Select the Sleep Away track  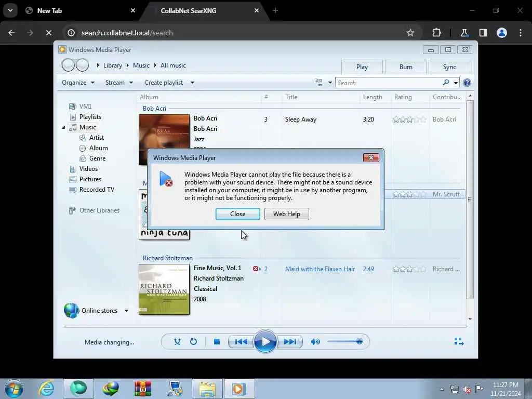pos(301,119)
